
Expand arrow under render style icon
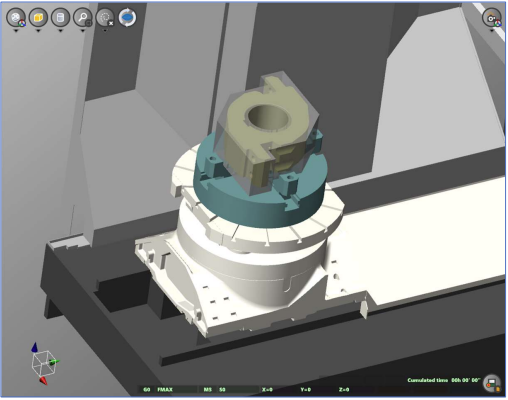pyautogui.click(x=16, y=31)
